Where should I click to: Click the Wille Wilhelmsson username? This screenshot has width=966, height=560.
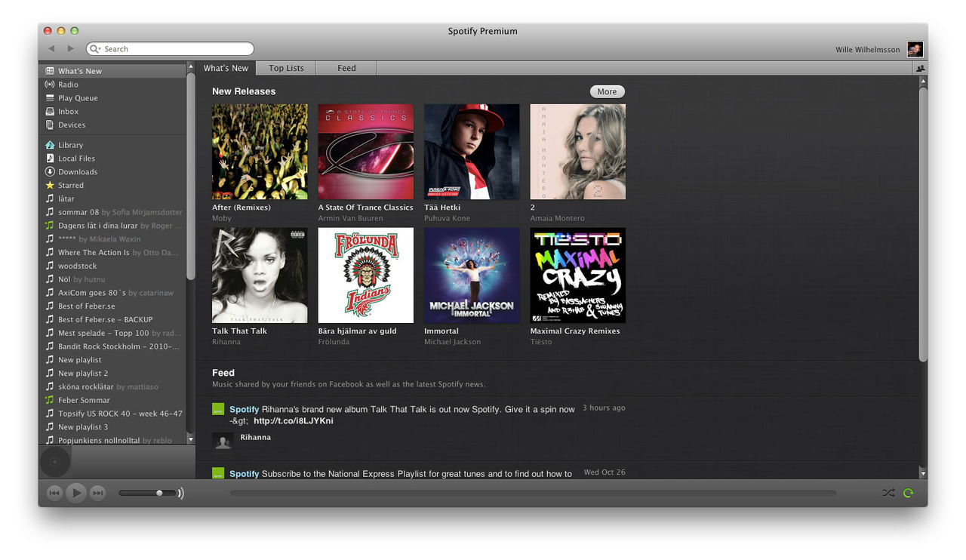click(x=868, y=50)
